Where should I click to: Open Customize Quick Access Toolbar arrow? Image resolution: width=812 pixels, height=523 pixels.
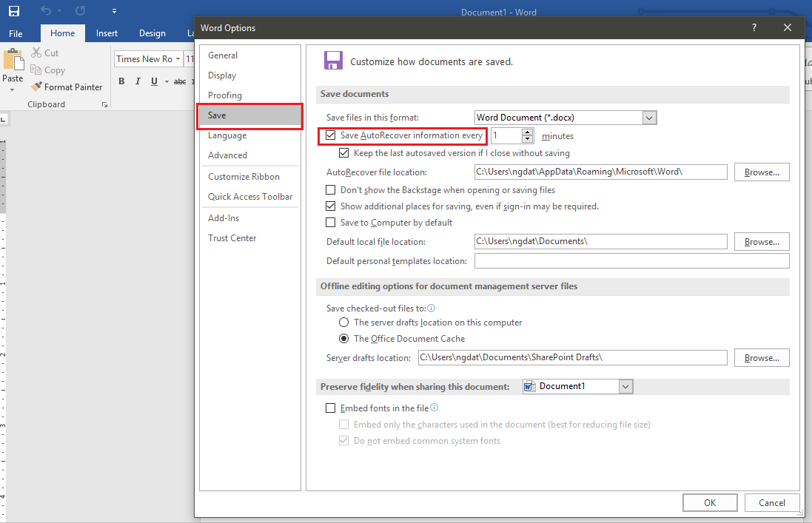[114, 11]
